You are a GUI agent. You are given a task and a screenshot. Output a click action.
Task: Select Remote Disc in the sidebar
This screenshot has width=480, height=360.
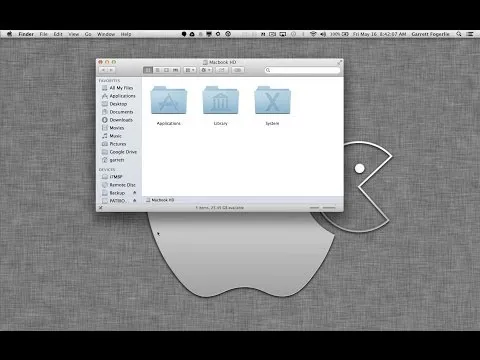[x=119, y=185]
